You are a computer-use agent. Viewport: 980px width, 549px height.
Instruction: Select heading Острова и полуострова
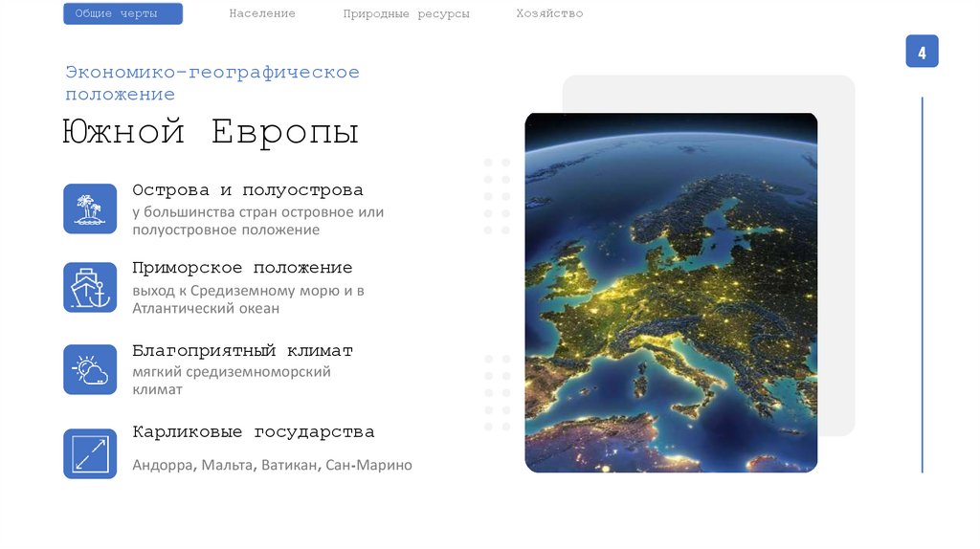click(248, 190)
